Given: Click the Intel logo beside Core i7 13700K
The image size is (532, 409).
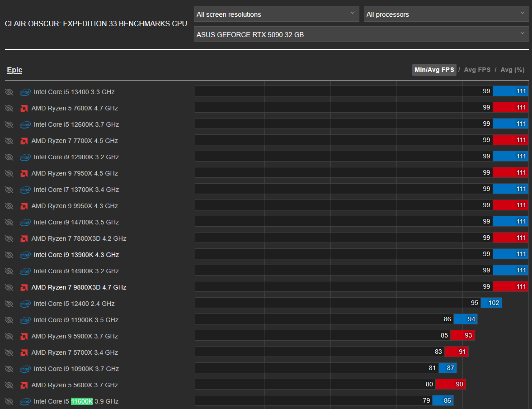Looking at the screenshot, I should pyautogui.click(x=25, y=190).
